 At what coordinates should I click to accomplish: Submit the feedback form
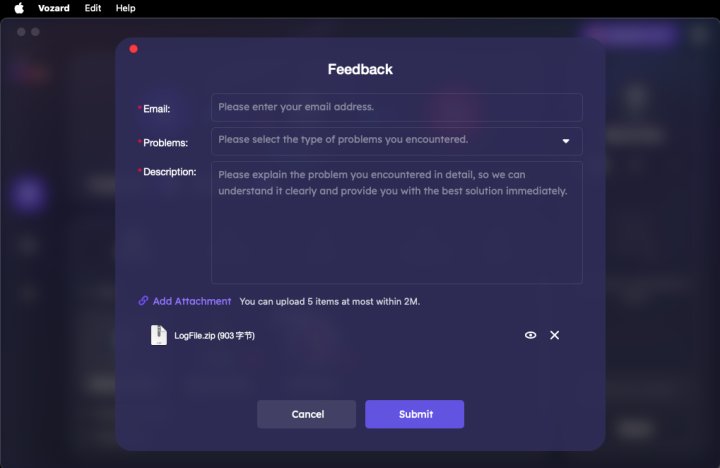[415, 414]
